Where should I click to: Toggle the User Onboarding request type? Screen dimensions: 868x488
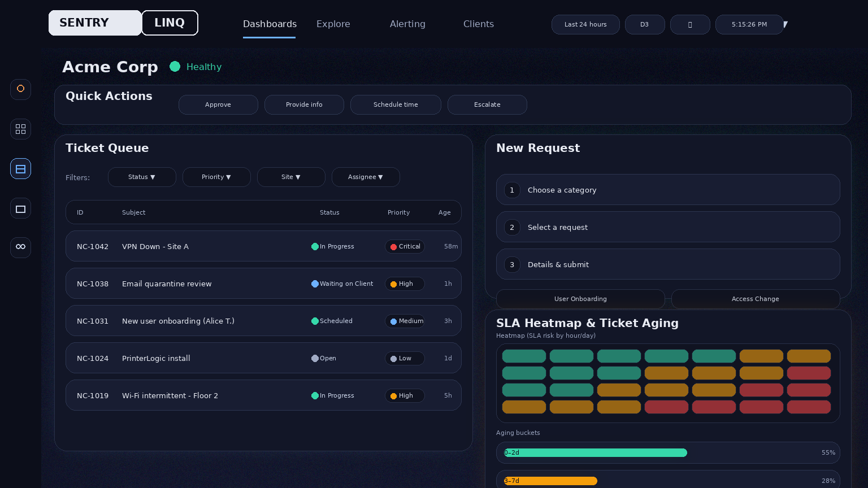[580, 299]
